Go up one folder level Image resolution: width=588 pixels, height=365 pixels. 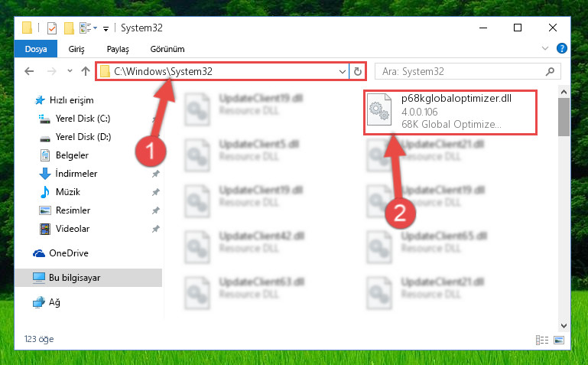pyautogui.click(x=86, y=71)
